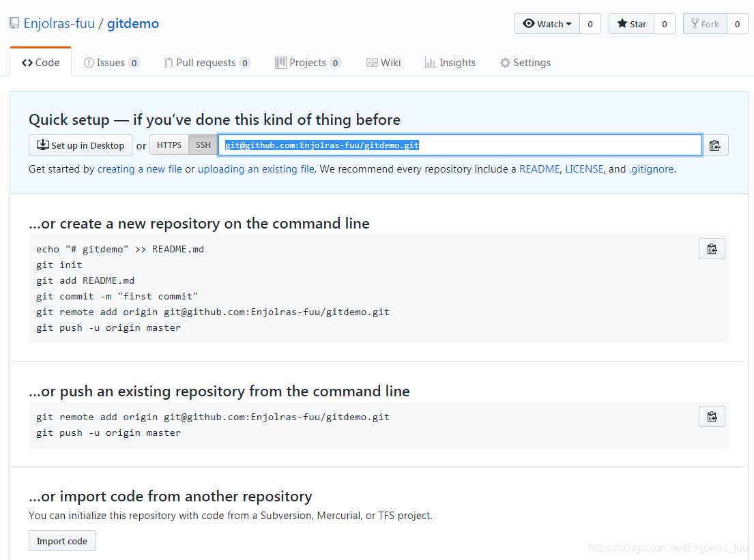Click '…or import code from another repository' heading
This screenshot has width=754, height=560.
pos(171,496)
